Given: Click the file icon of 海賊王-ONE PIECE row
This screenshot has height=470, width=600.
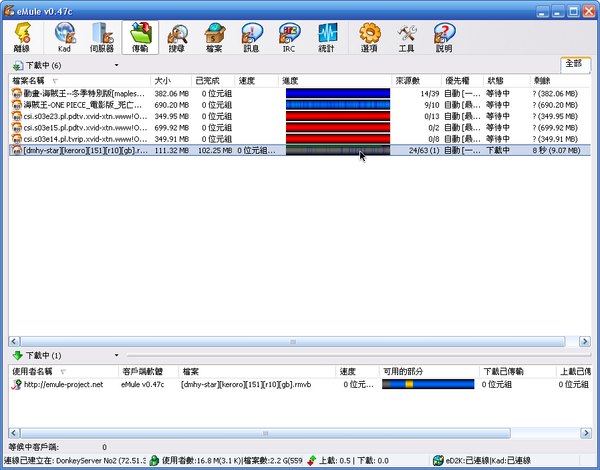Looking at the screenshot, I should (16, 105).
